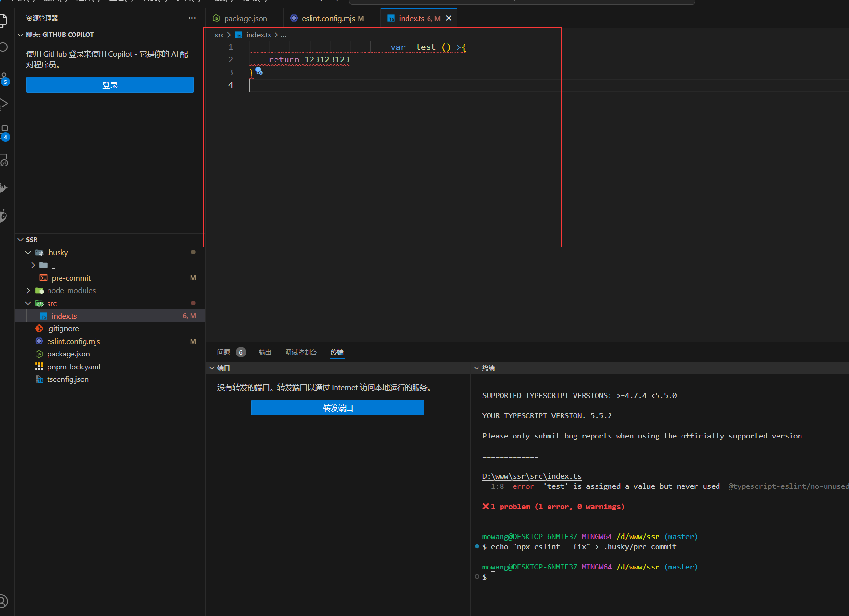Click 'YOUR TYPESCRIPT VERSION: 5.5.2' terminal line
The height and width of the screenshot is (616, 849).
pos(547,415)
